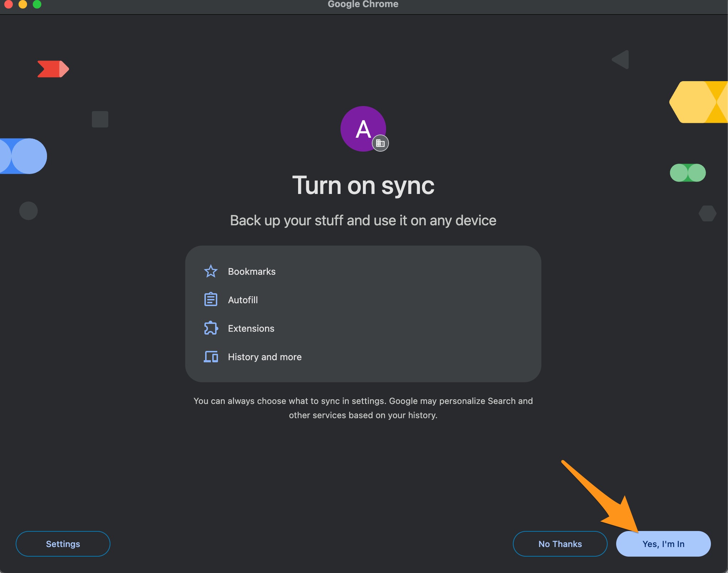Open sync Settings button
The image size is (728, 573).
click(63, 543)
